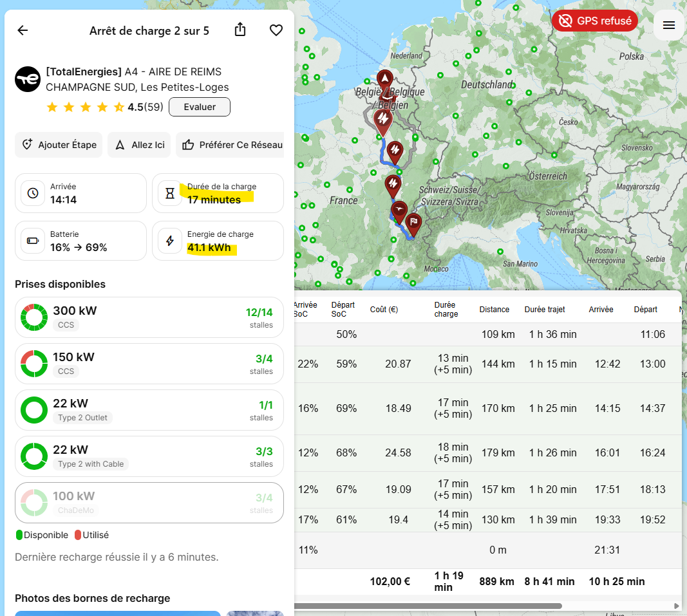This screenshot has width=687, height=616.
Task: Select the 22 kW Type 2 with Cable card
Action: [149, 456]
